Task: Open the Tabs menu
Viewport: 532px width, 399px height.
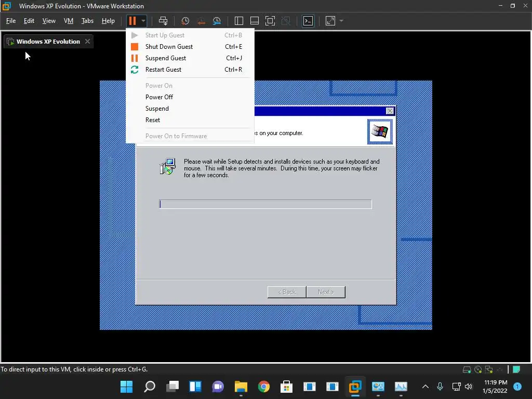Action: click(87, 21)
